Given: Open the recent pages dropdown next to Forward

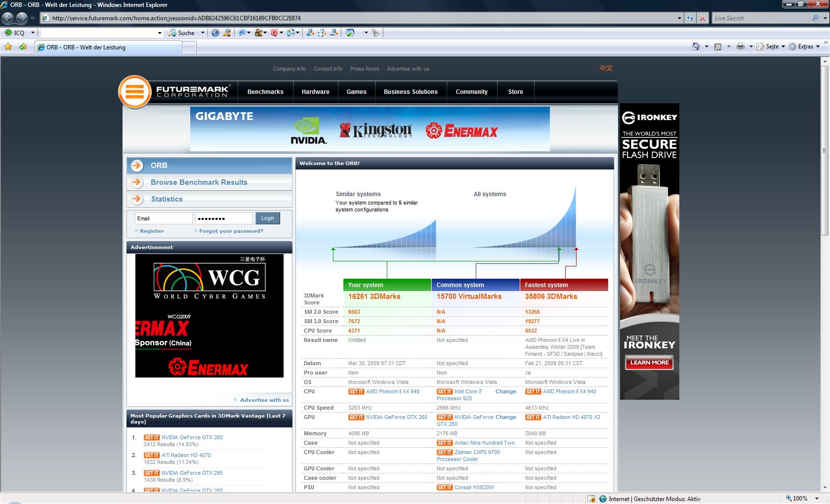Looking at the screenshot, I should point(33,18).
